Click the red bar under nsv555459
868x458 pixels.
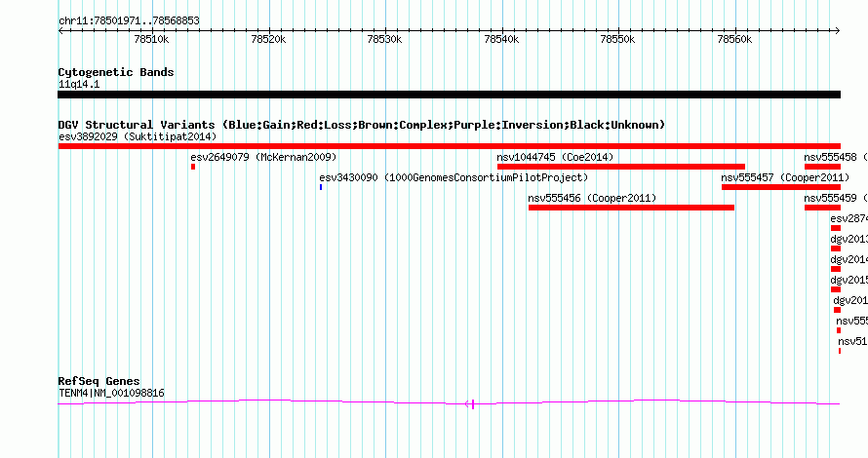point(822,208)
